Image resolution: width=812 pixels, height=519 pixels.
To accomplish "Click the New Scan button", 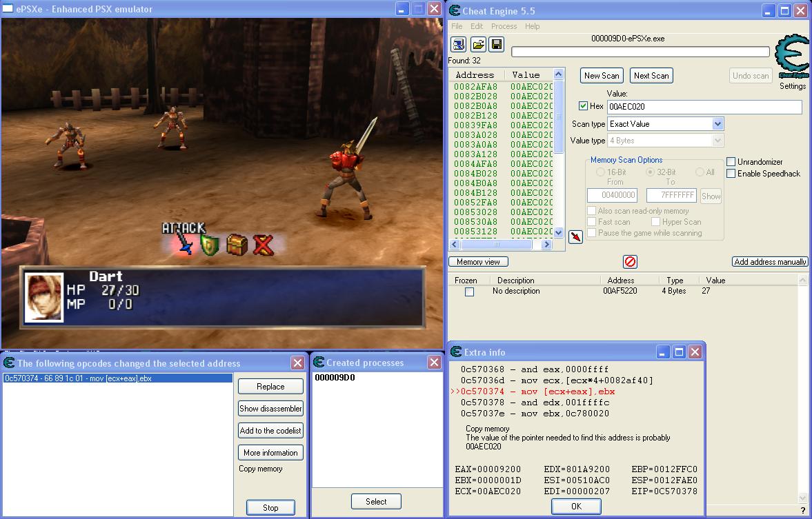I will [x=602, y=76].
